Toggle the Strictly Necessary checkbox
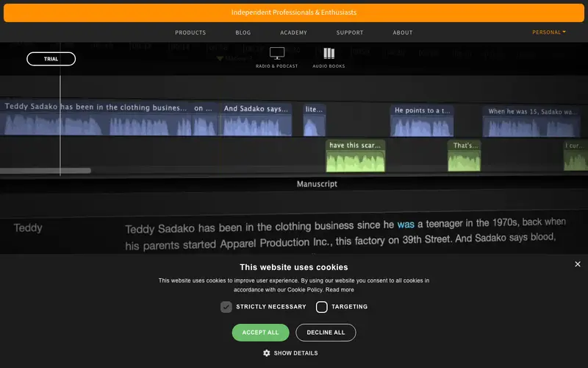Screen dimensions: 588x368 click(226, 307)
